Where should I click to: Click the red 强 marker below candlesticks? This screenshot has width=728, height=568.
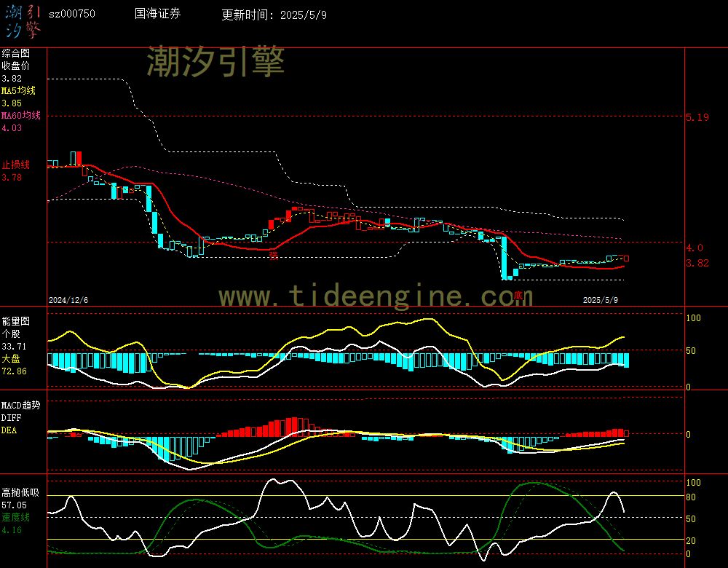point(274,256)
